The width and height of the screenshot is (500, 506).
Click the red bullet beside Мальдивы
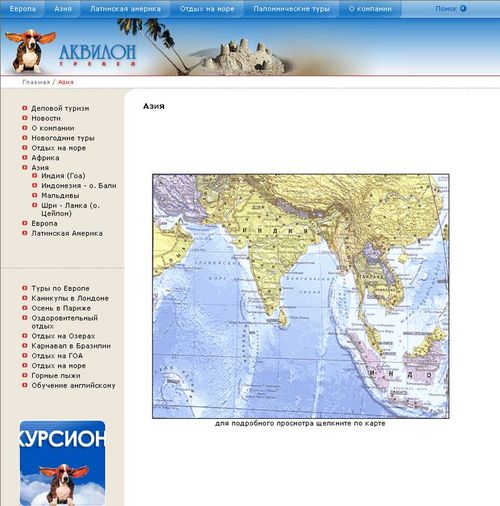(35, 195)
